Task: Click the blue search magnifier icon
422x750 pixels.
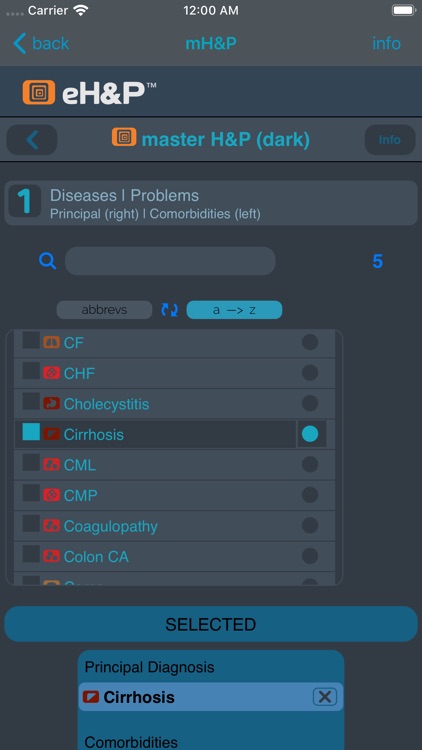Action: click(48, 261)
